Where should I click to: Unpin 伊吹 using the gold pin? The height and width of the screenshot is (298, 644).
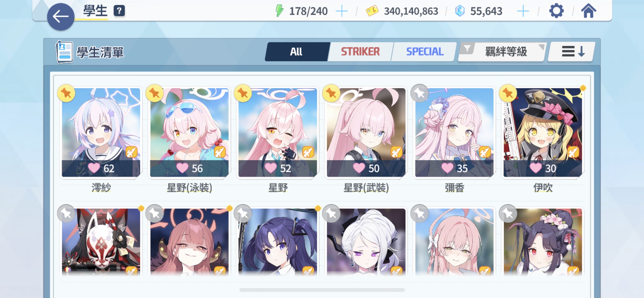508,93
